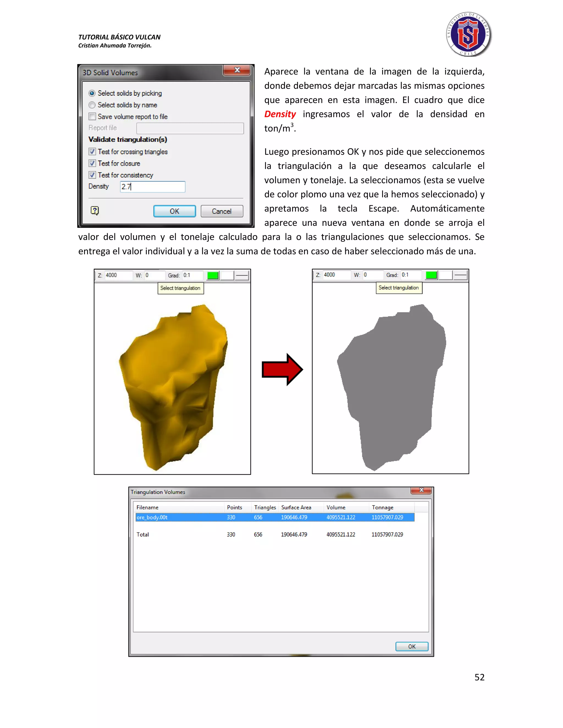This screenshot has height=728, width=563.
Task: Select the 'Select solids by picking' radio button
Action: coord(92,93)
